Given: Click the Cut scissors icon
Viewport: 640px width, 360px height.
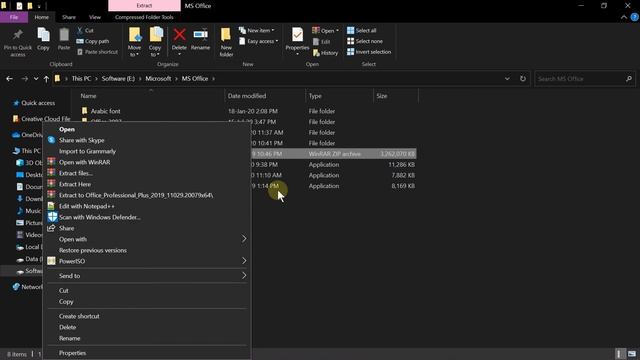Looking at the screenshot, I should pyautogui.click(x=80, y=30).
